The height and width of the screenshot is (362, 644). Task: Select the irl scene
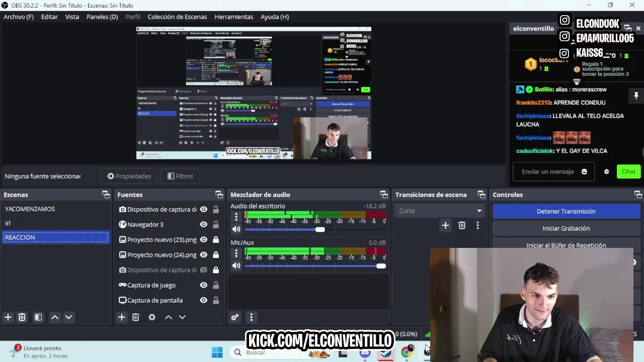pos(55,223)
